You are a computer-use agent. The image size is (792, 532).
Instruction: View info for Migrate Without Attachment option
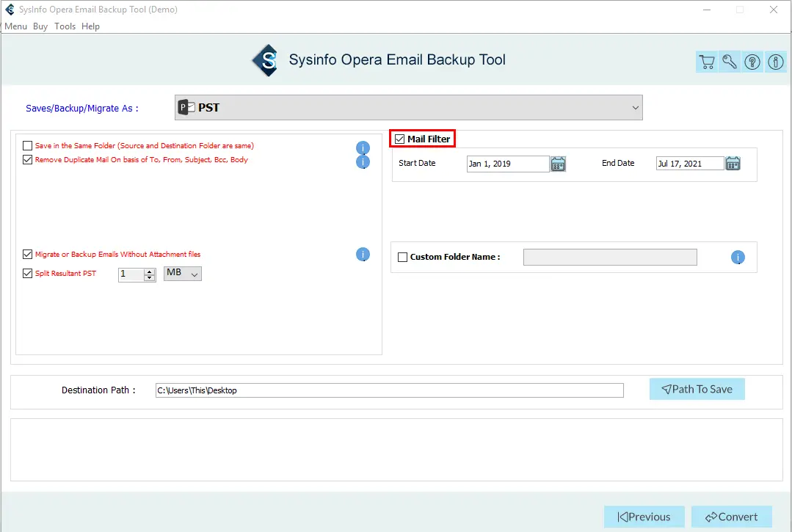[x=363, y=255]
